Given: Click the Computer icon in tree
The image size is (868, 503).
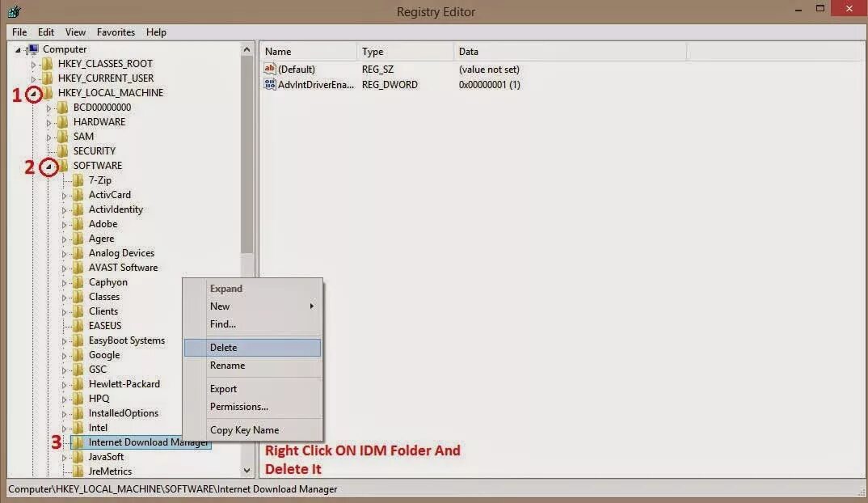Looking at the screenshot, I should pos(33,49).
